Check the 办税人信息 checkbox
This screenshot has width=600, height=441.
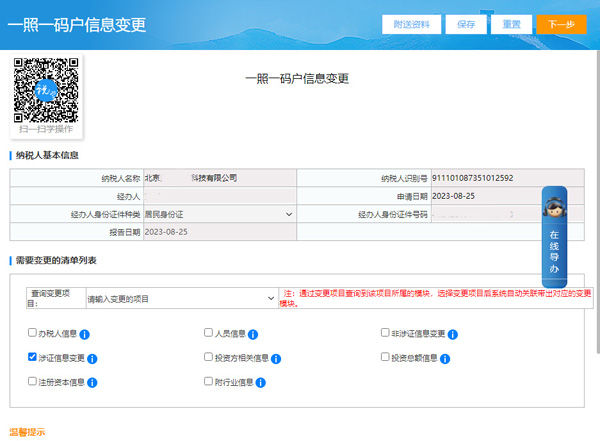(x=32, y=332)
